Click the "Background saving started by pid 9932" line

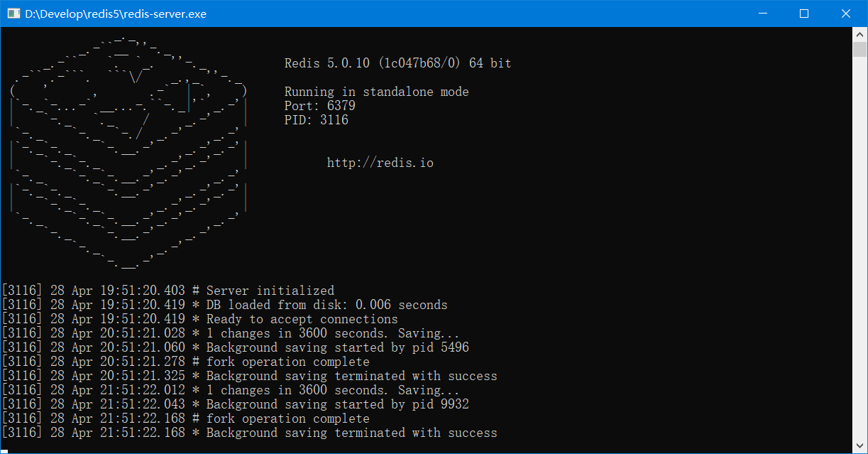(x=337, y=404)
